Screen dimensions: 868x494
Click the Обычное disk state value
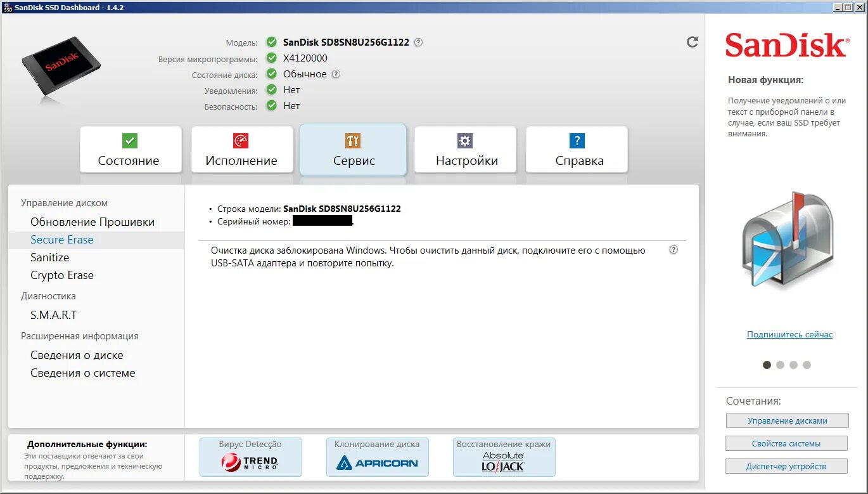(305, 74)
